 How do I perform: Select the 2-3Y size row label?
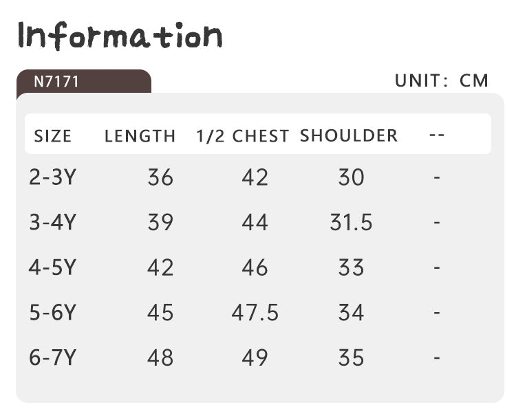click(52, 178)
